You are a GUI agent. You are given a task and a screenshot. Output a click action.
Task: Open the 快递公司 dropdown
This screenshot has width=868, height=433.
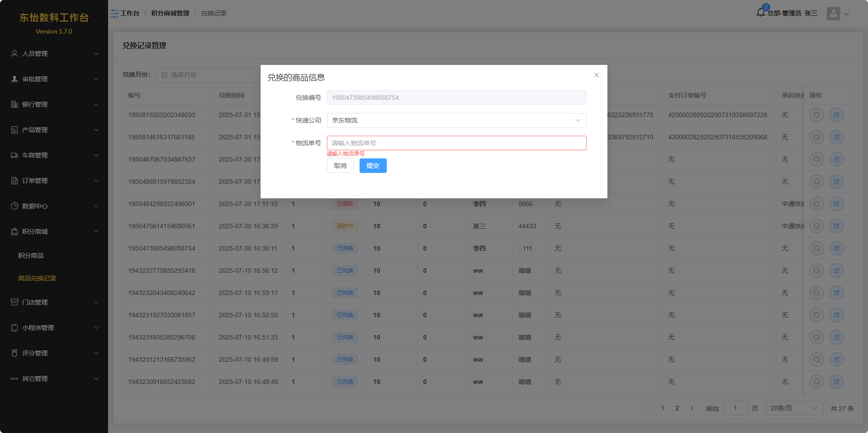(x=456, y=120)
